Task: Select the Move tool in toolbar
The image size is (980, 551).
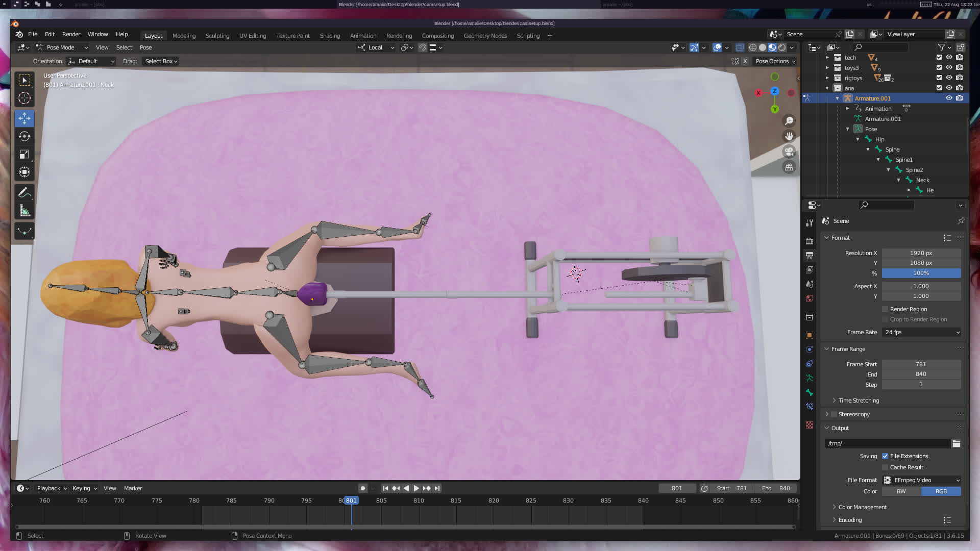Action: point(24,118)
